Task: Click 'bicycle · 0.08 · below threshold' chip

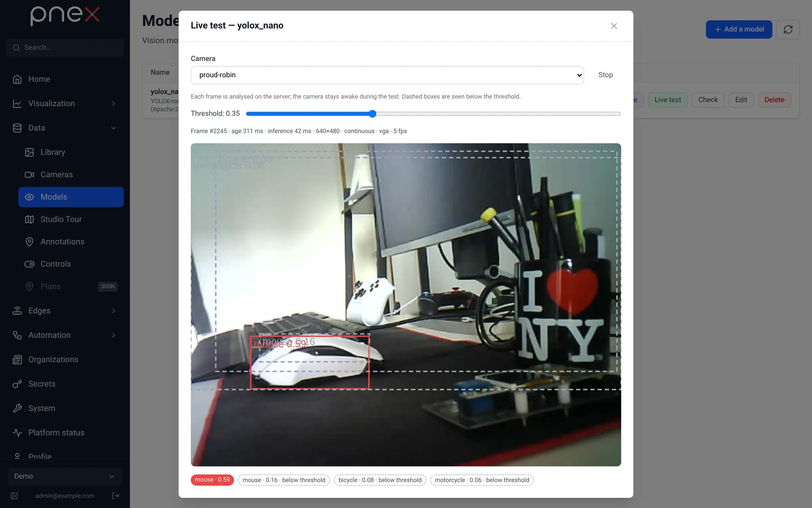Action: (x=380, y=480)
